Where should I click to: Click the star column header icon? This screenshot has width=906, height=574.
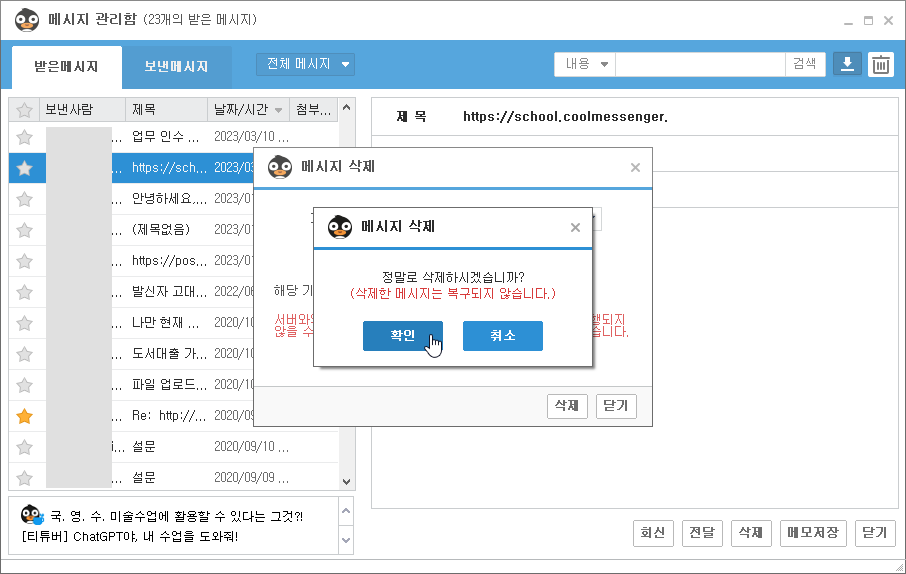coord(25,109)
